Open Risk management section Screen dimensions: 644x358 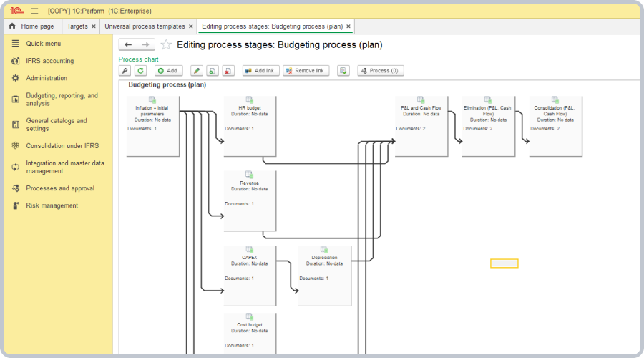coord(52,205)
